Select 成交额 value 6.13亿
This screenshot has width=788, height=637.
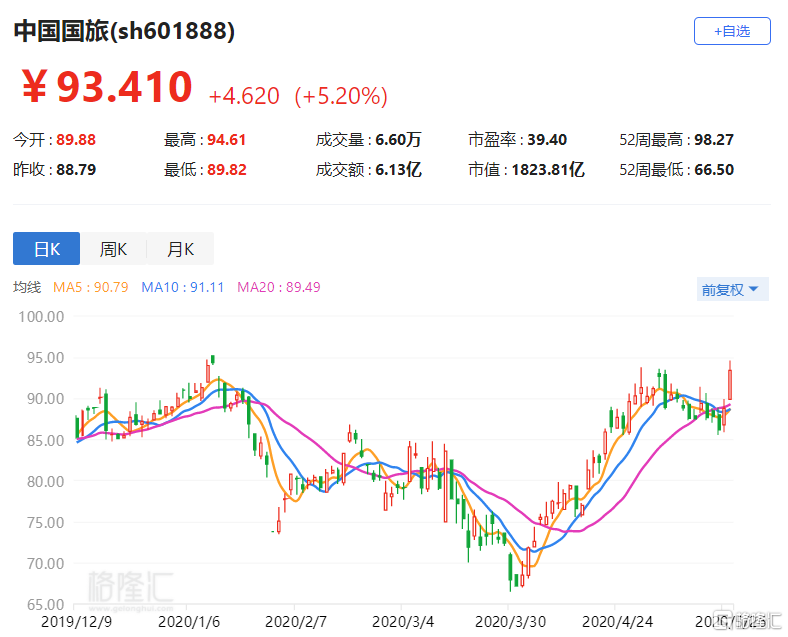tap(398, 170)
